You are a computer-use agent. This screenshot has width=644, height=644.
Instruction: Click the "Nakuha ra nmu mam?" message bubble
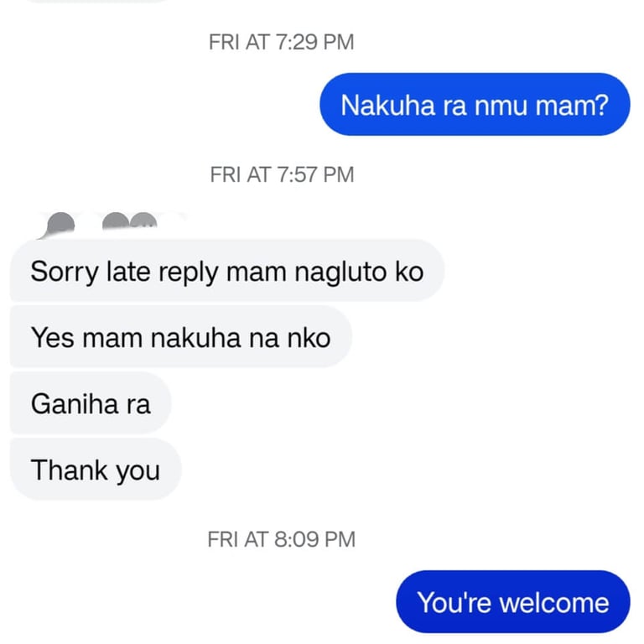[x=474, y=105]
